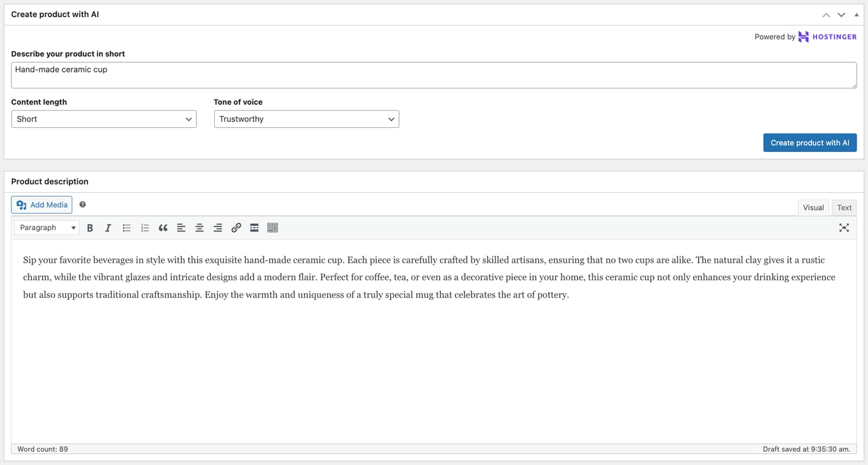Click the Create product with AI button

[x=810, y=142]
